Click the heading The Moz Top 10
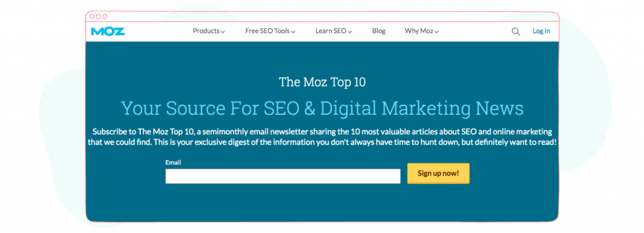The height and width of the screenshot is (233, 644). (x=323, y=82)
